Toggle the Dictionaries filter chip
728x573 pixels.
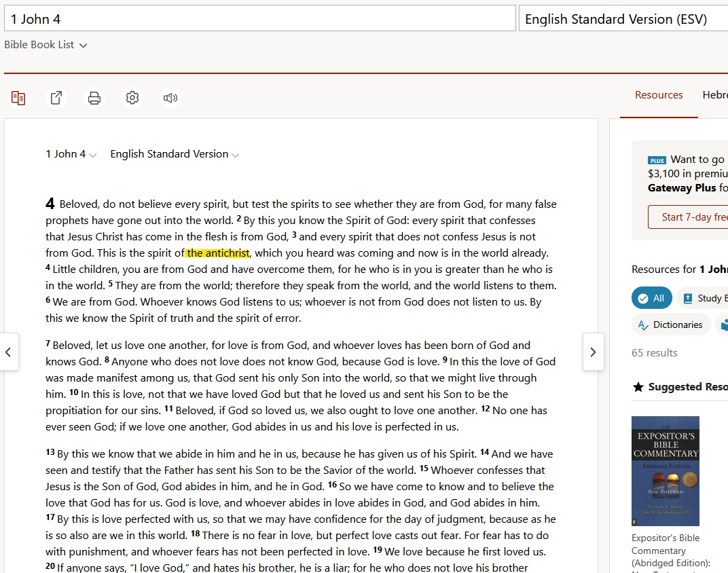[671, 325]
